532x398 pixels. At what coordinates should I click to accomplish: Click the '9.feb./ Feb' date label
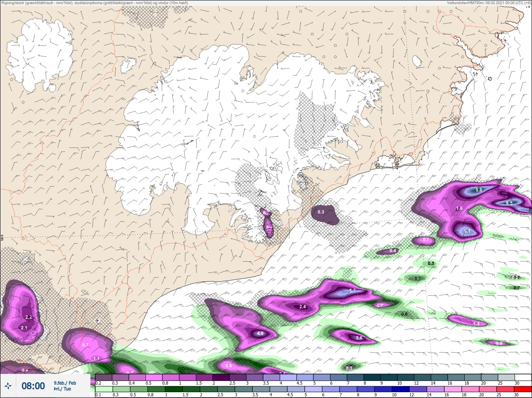[65, 383]
